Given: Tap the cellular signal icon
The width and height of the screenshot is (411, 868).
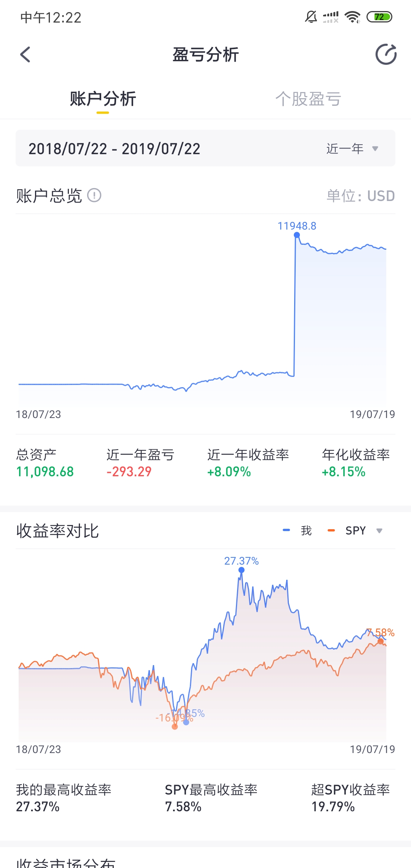Looking at the screenshot, I should click(x=331, y=17).
